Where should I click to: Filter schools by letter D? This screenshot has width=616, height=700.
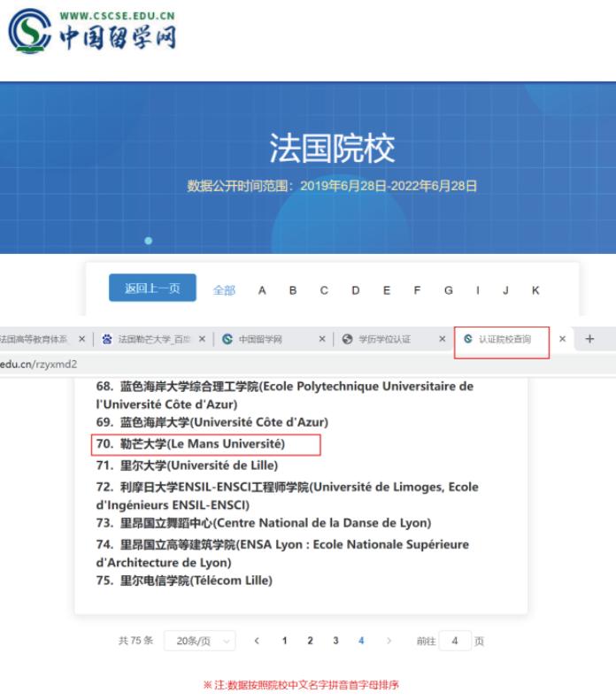[x=355, y=290]
